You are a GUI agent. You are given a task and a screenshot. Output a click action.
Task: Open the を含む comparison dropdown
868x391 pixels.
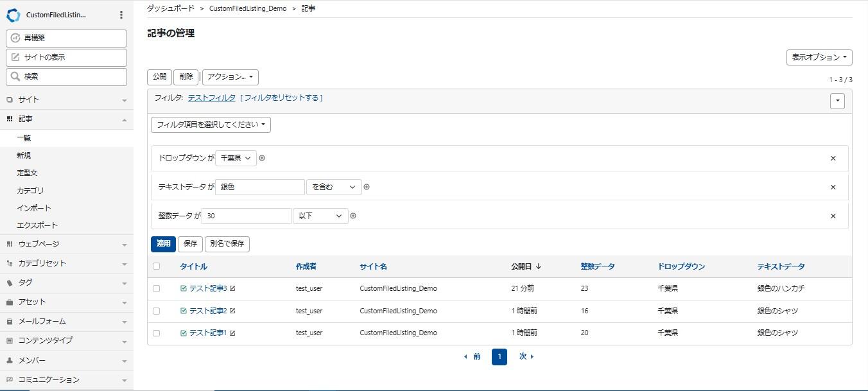click(x=333, y=187)
